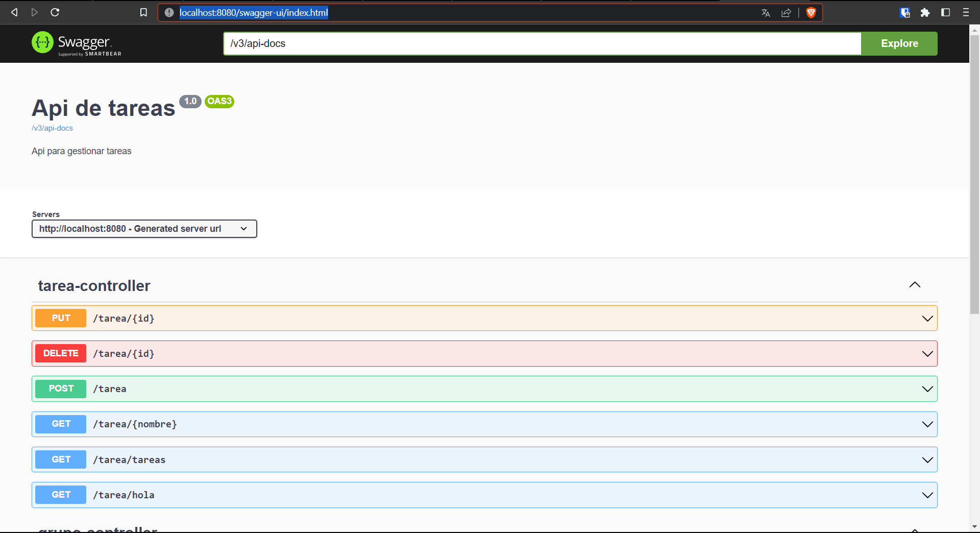Click the Swagger logo
Screen dimensions: 980x533
tap(77, 43)
